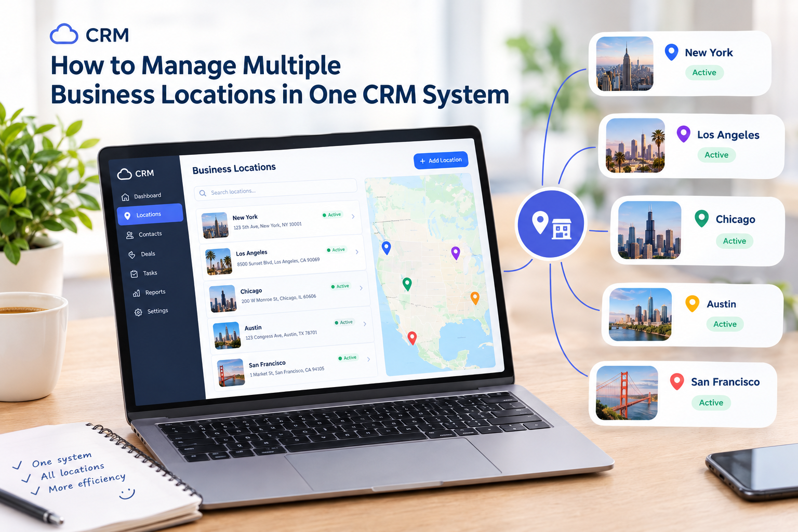Go to Deals in the sidebar
This screenshot has height=532, width=798.
[x=142, y=255]
